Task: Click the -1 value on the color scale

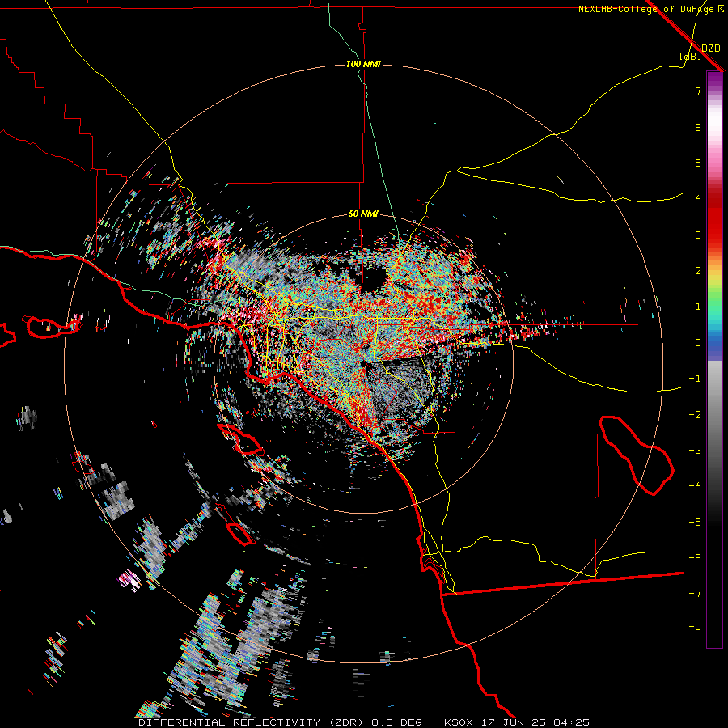Action: (x=695, y=379)
